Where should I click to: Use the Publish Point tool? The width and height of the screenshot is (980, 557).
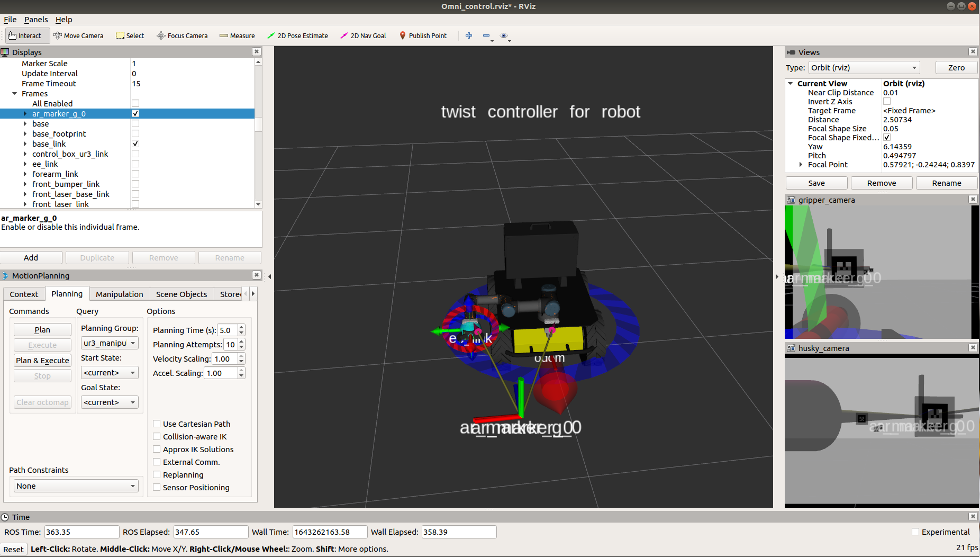(423, 35)
